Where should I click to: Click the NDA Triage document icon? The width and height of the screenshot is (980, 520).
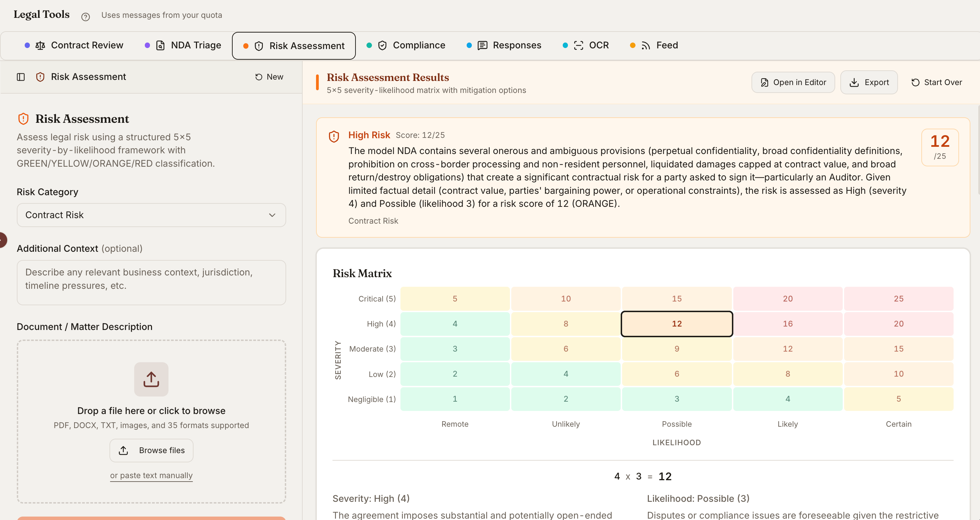(160, 46)
